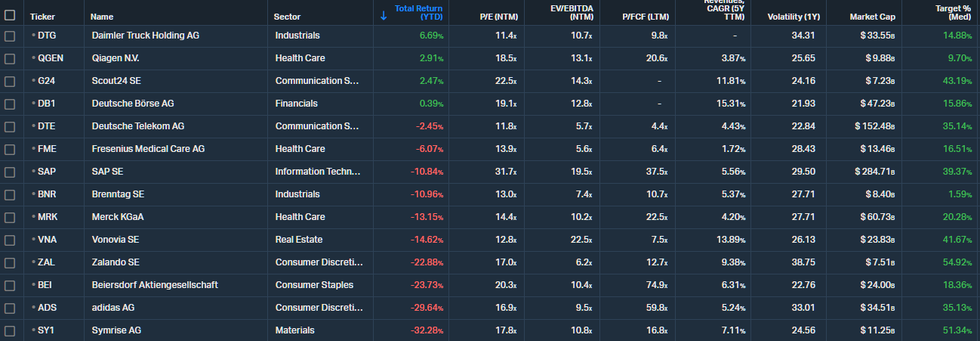Click the dot marker beside DTG

click(x=33, y=36)
